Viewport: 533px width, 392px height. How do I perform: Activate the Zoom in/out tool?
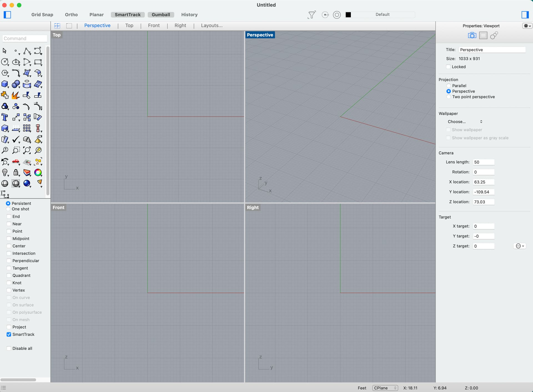[x=5, y=150]
